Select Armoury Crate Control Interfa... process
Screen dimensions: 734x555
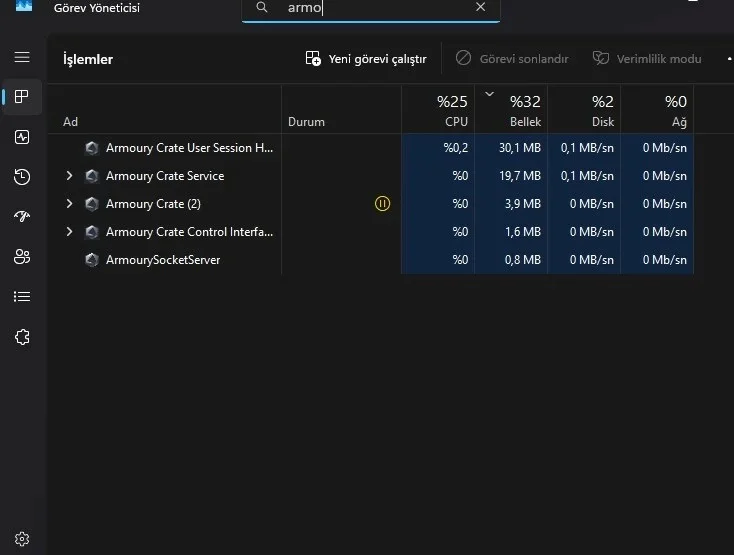371,232
